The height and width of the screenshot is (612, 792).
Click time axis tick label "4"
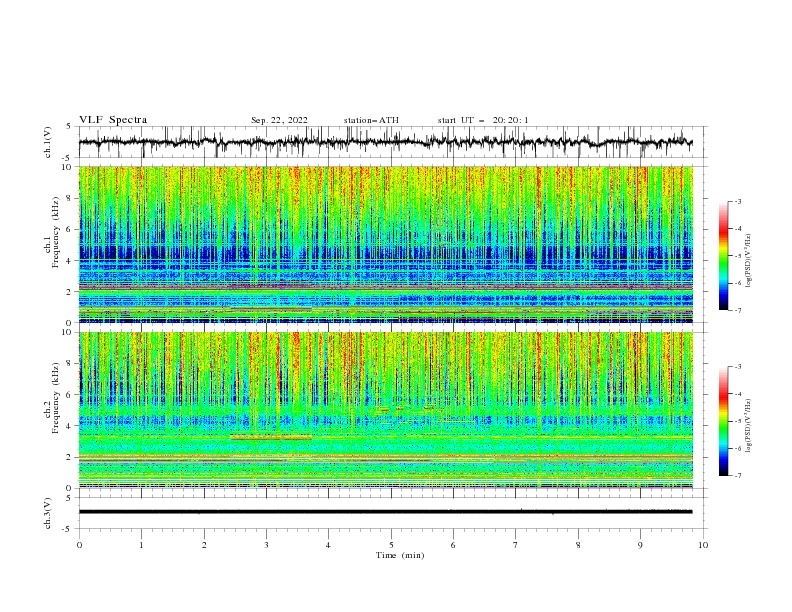(x=328, y=545)
